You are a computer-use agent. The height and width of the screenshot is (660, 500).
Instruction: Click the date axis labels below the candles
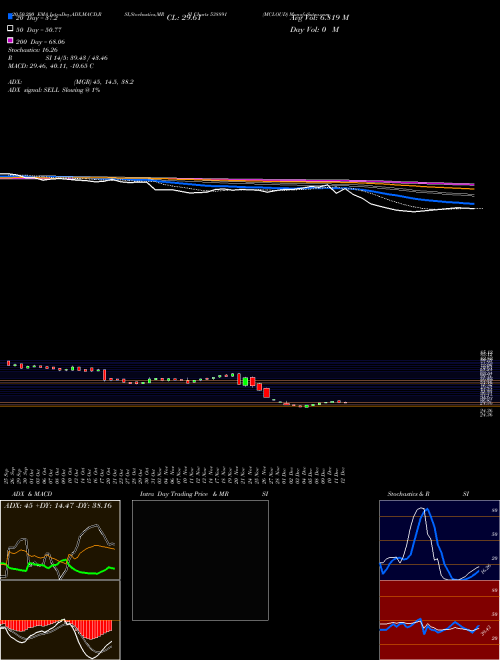[176, 475]
